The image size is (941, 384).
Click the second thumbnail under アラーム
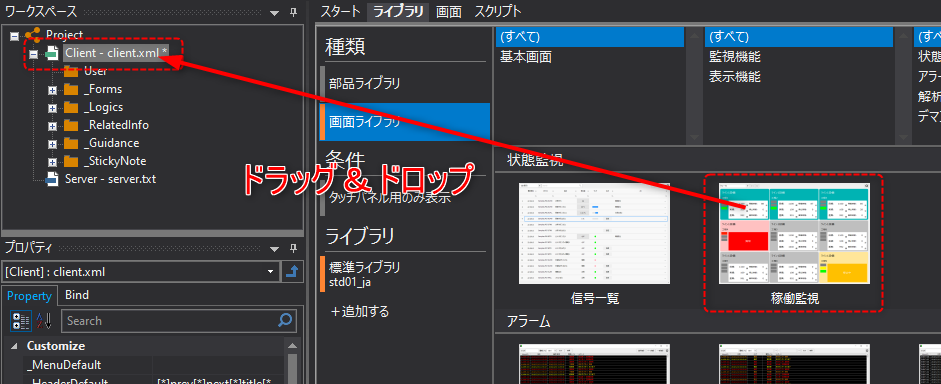tap(795, 364)
